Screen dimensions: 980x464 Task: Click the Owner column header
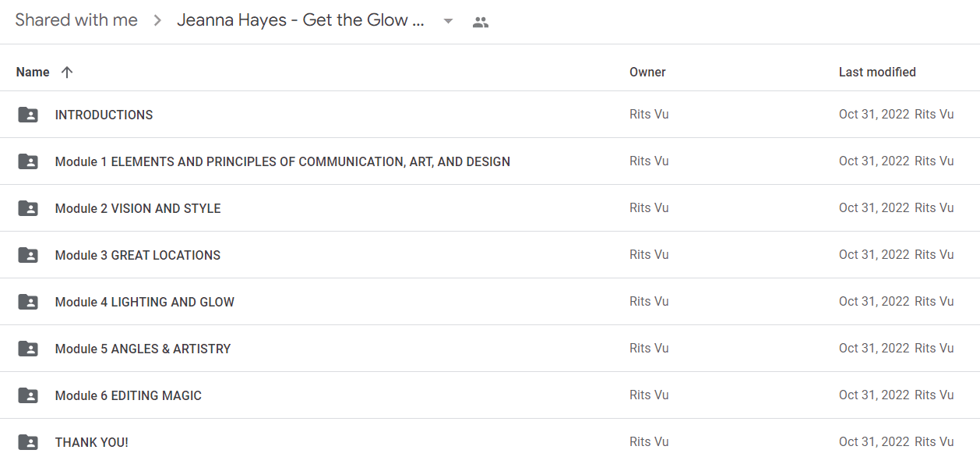click(647, 72)
